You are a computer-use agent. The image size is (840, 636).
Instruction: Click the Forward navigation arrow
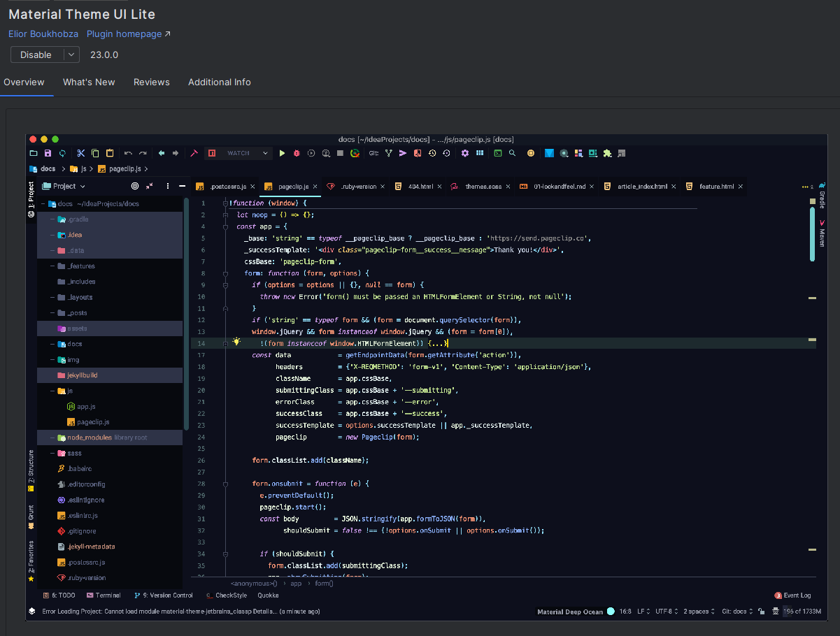pos(176,153)
